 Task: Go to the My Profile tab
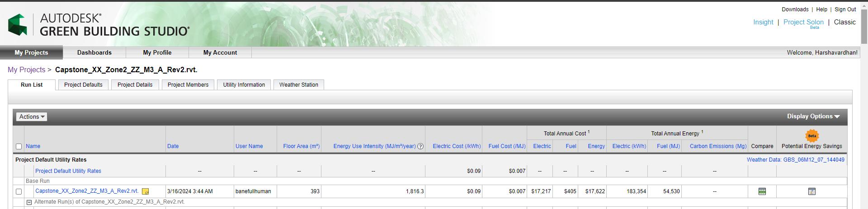(157, 52)
